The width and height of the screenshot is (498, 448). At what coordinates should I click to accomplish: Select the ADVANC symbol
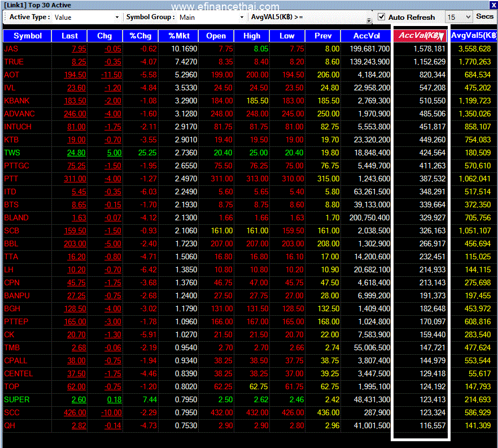(19, 114)
